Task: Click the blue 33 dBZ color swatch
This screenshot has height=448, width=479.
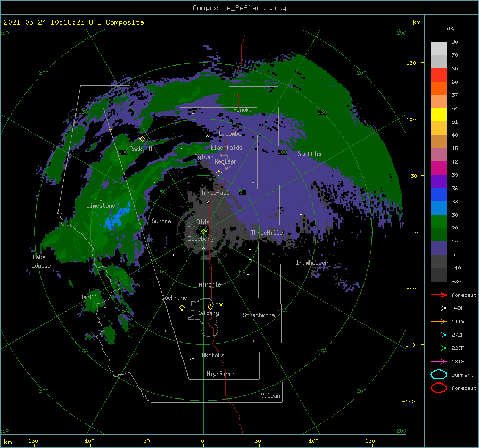Action: click(x=439, y=208)
